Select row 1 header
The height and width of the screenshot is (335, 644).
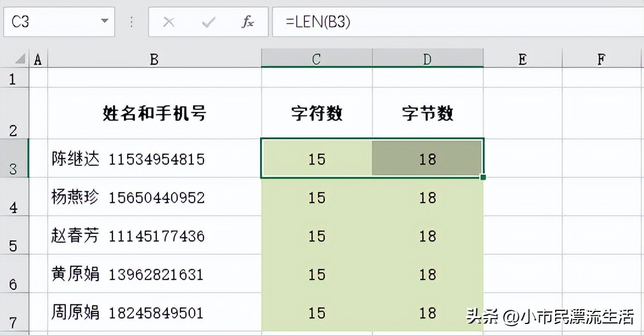(x=14, y=77)
